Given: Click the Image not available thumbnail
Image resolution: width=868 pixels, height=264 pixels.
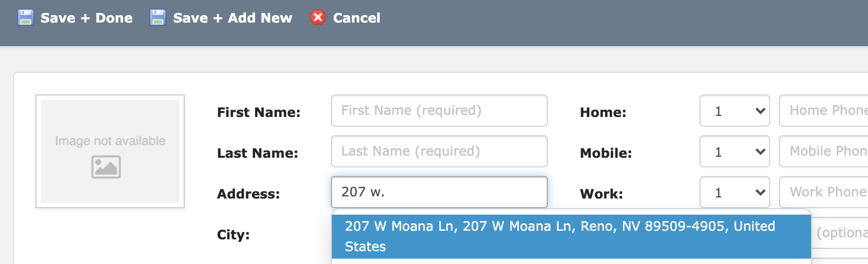Looking at the screenshot, I should [x=110, y=151].
